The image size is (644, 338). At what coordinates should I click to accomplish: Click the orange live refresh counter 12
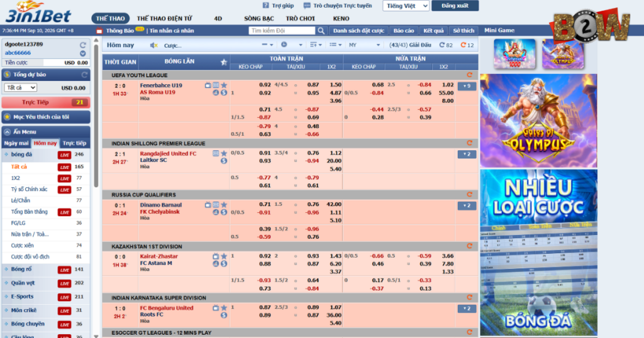[467, 45]
